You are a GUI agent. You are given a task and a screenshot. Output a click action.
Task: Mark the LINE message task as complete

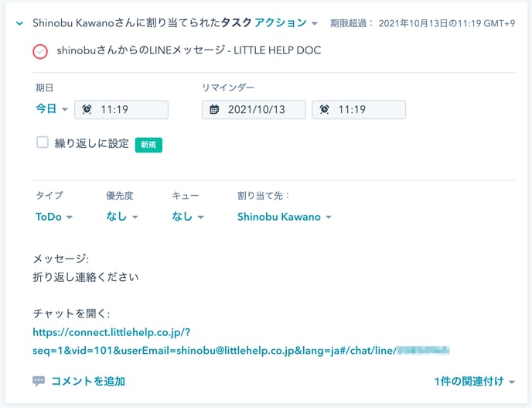40,52
